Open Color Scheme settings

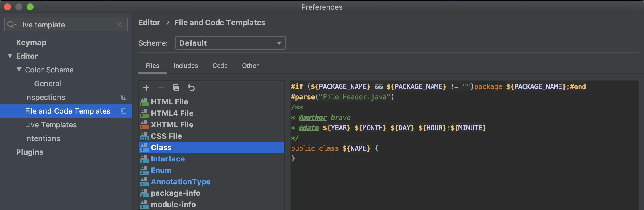pos(49,70)
